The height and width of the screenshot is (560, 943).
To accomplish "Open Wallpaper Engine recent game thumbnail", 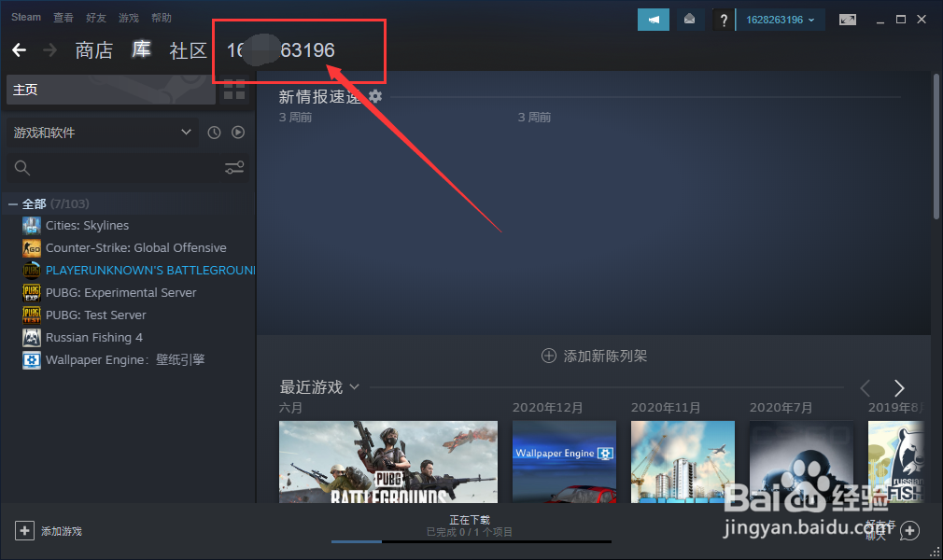I will point(564,462).
